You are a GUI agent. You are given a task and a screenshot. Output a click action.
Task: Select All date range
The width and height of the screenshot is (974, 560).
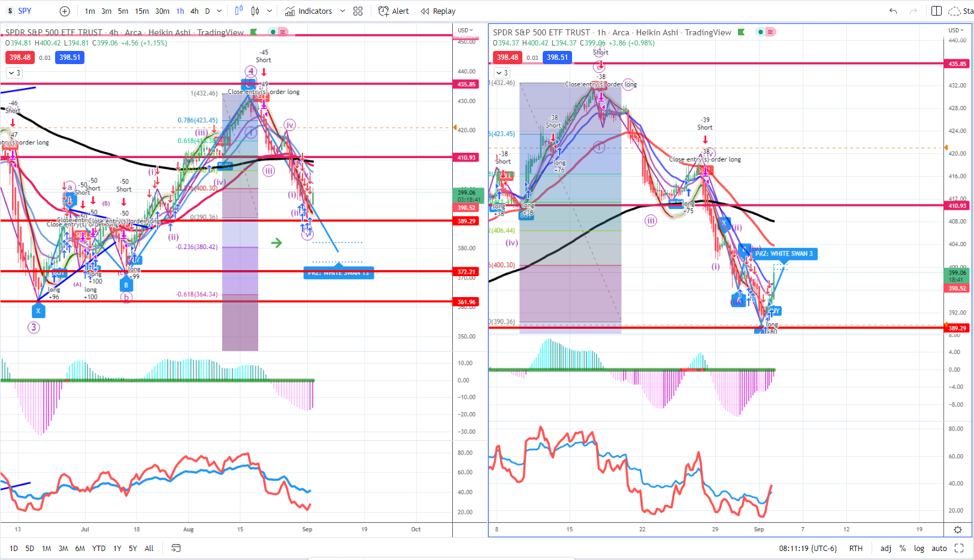pos(149,548)
